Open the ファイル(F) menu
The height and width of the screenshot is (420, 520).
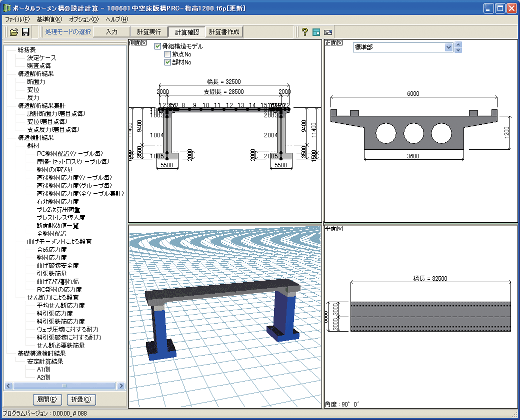(x=17, y=19)
